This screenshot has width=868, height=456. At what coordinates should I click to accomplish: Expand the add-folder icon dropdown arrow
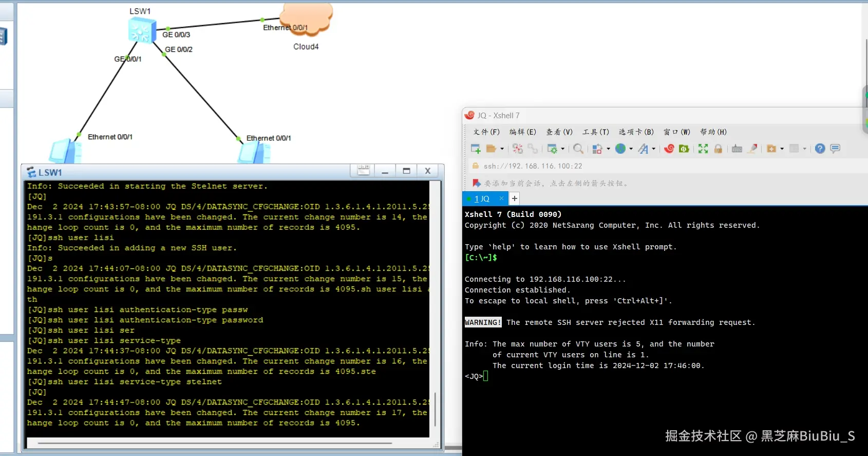point(782,149)
